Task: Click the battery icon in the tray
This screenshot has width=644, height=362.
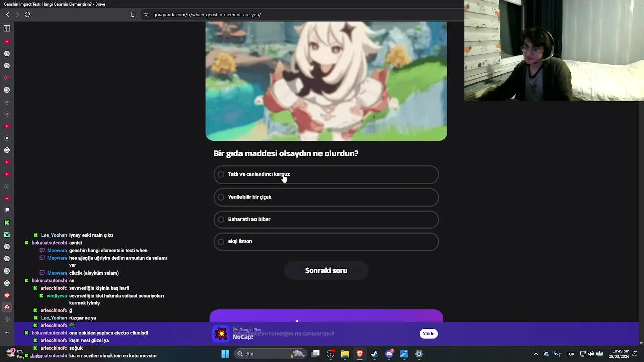Action: [x=600, y=354]
